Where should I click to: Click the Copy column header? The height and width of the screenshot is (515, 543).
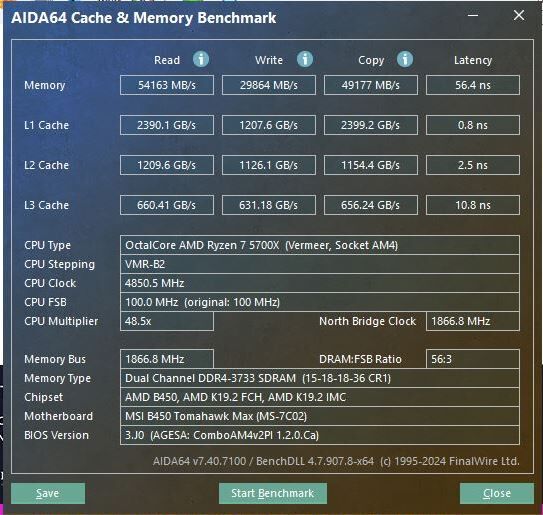pyautogui.click(x=371, y=61)
